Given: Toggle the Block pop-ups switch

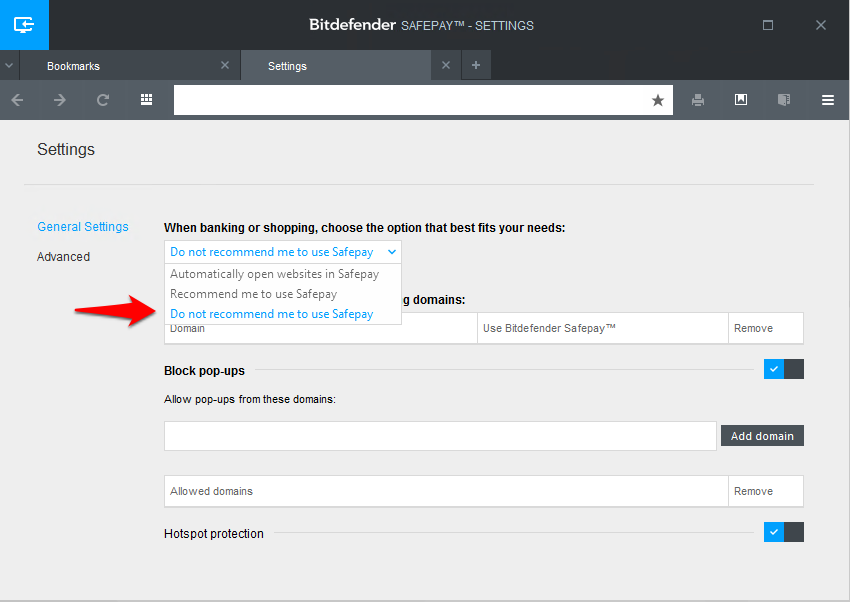Looking at the screenshot, I should [784, 369].
